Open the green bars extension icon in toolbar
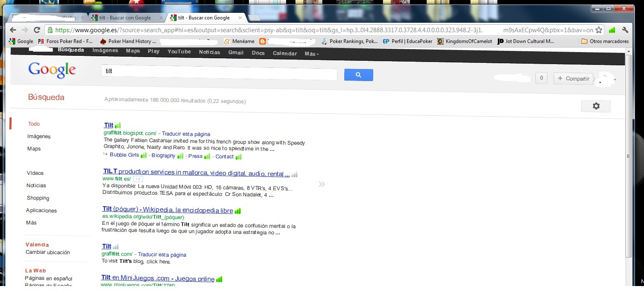Viewport: 644px width, 291px height. pyautogui.click(x=612, y=30)
